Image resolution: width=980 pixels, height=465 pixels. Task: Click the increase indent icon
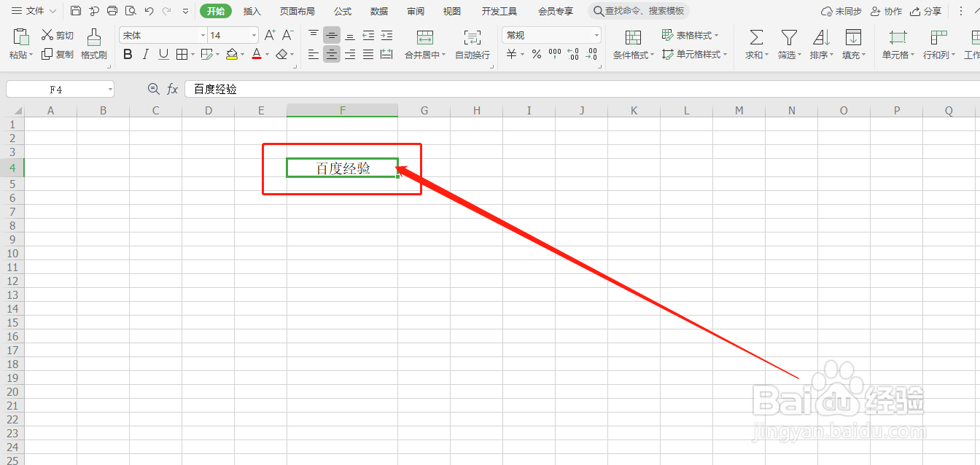pyautogui.click(x=386, y=35)
